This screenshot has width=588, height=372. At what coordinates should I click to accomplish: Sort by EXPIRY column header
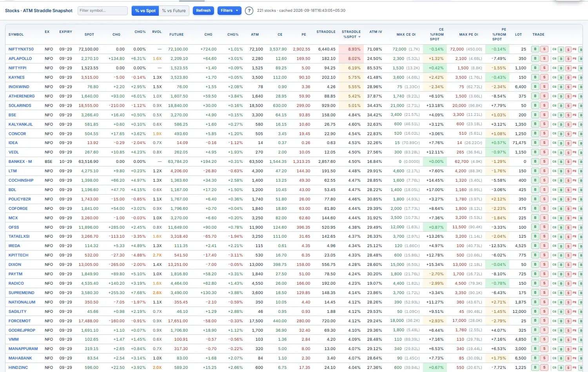(x=66, y=32)
